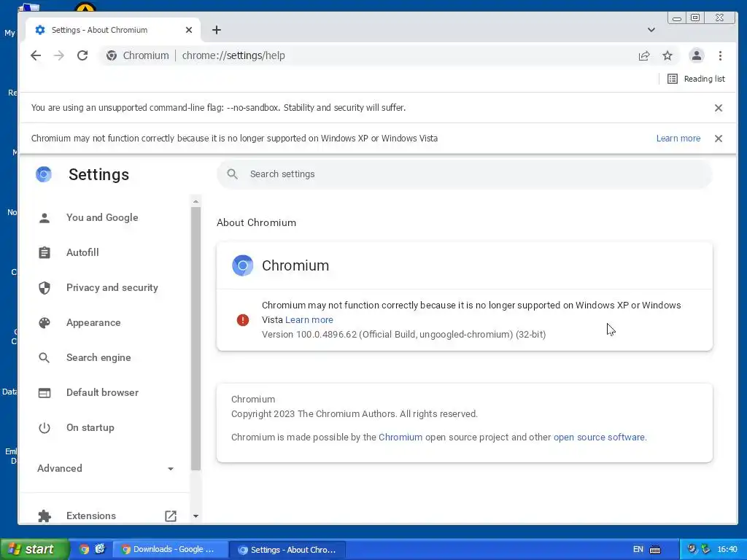Open Autofill settings
Image resolution: width=747 pixels, height=560 pixels.
click(x=82, y=252)
